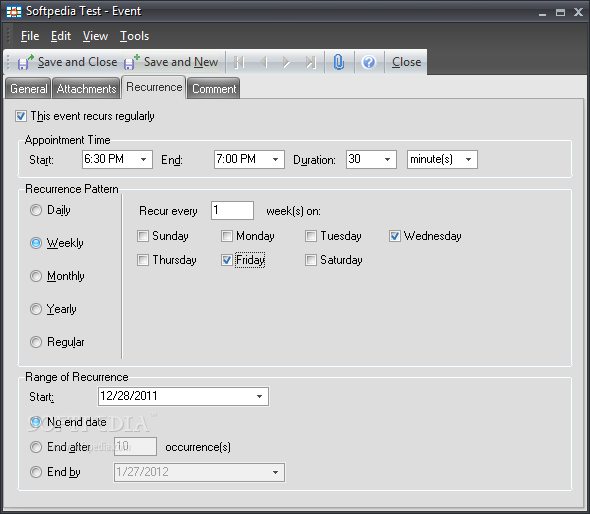Click the Save and New toolbar button
The image size is (590, 514).
pos(172,62)
